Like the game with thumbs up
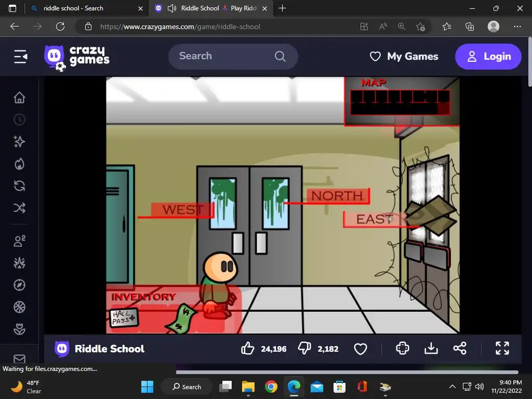This screenshot has height=399, width=532. [x=248, y=349]
